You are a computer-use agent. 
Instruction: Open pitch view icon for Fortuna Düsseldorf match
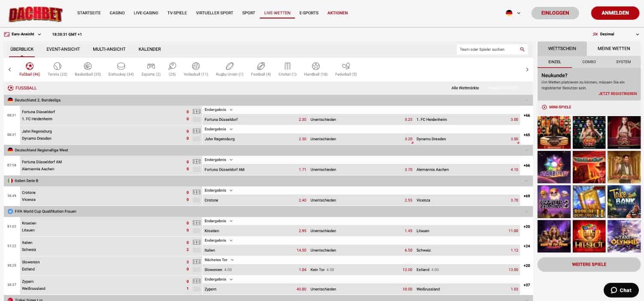click(x=197, y=112)
